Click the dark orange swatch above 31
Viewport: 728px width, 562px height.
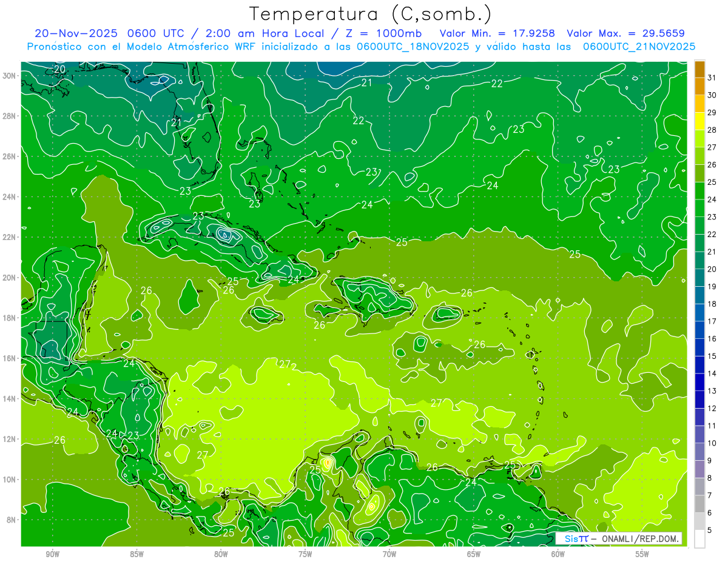tap(699, 69)
